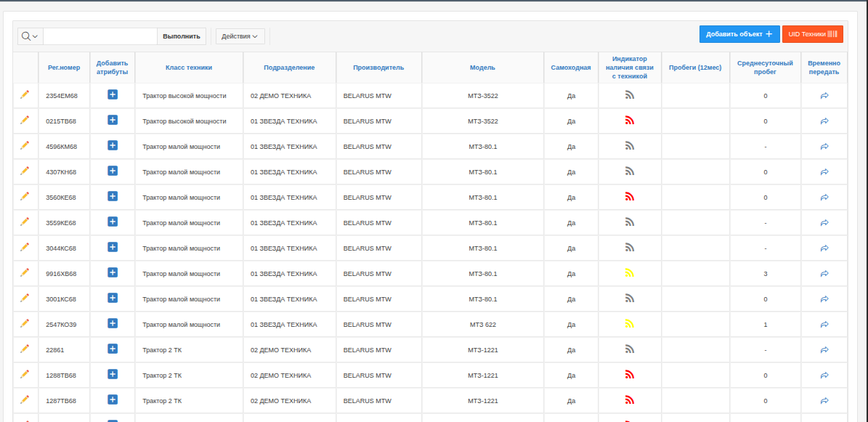Click the red signal indicator for 3560КЕ68
This screenshot has height=422, width=868.
(x=630, y=196)
